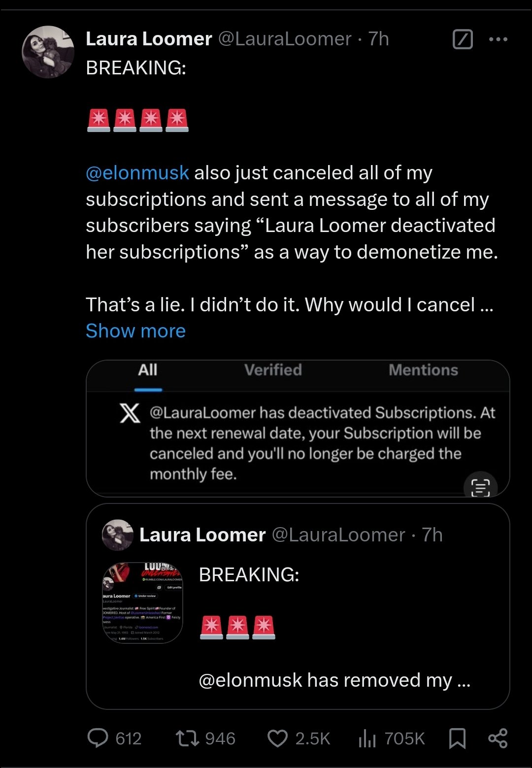The width and height of the screenshot is (532, 768).
Task: Tap the image text scan icon
Action: pos(480,487)
